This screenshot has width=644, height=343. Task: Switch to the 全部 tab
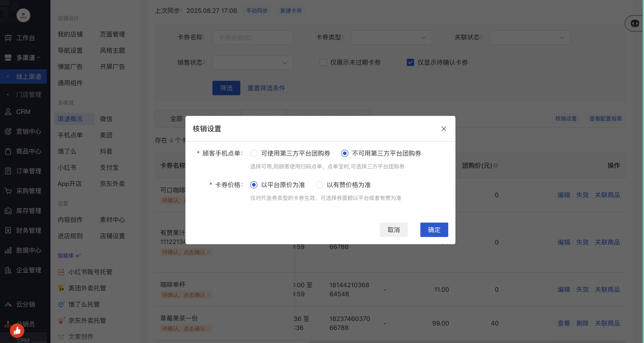[x=176, y=119]
